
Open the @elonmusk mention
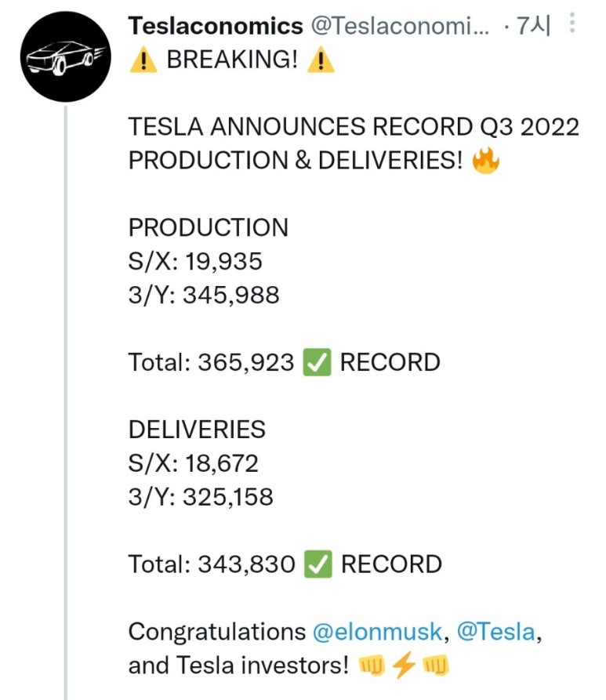click(377, 632)
